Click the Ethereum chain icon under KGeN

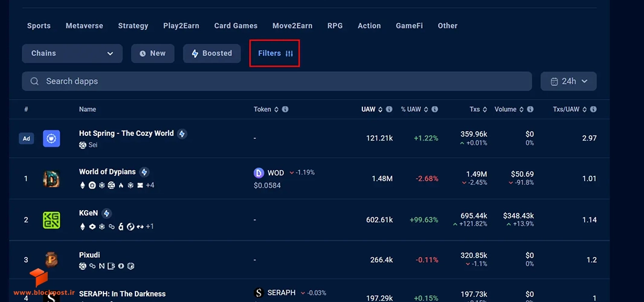pyautogui.click(x=82, y=226)
